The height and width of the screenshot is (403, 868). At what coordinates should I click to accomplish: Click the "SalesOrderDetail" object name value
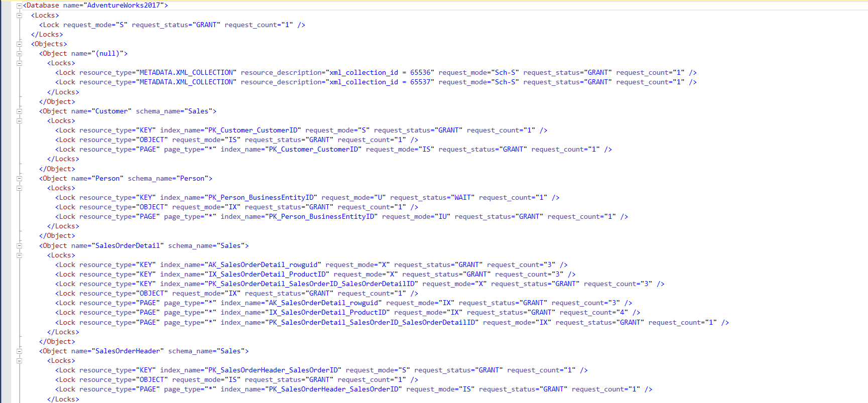click(128, 246)
